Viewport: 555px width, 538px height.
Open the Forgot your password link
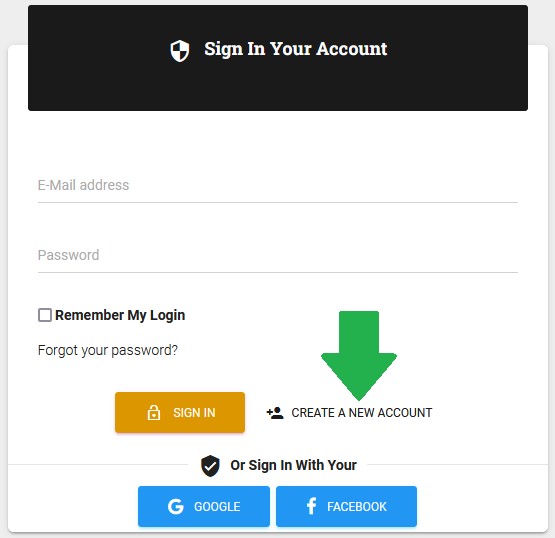108,350
